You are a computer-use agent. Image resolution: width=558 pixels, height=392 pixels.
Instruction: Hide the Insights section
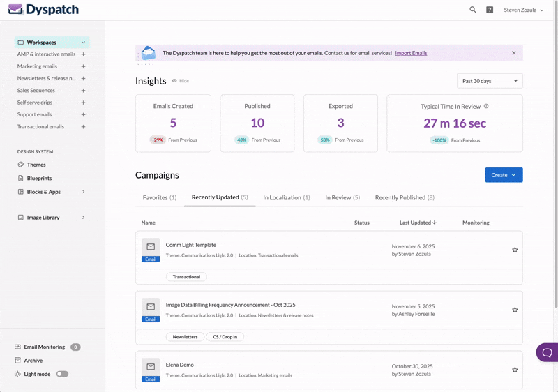coord(181,81)
